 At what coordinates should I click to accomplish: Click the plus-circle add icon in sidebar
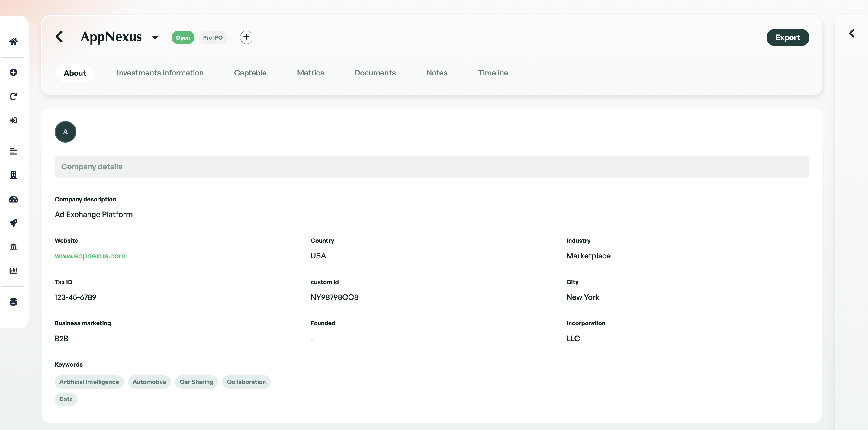[x=14, y=72]
